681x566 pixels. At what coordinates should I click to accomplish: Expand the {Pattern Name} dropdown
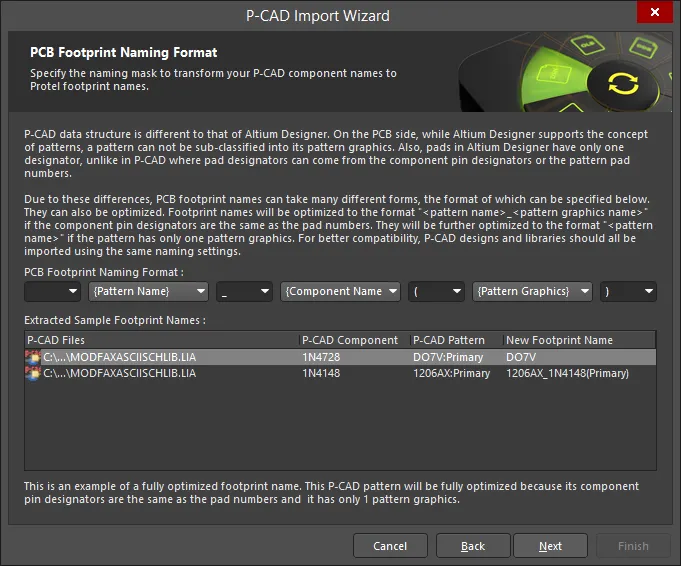[x=149, y=291]
